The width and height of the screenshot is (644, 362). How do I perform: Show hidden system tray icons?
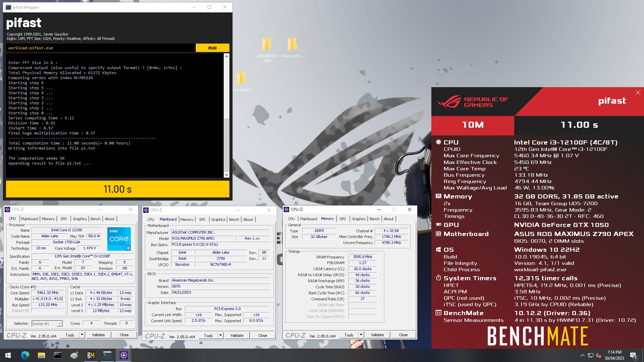(x=582, y=355)
